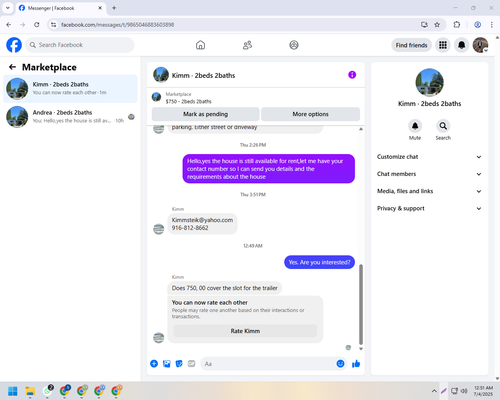Bookmark this page with star icon
The height and width of the screenshot is (400, 500).
click(437, 25)
